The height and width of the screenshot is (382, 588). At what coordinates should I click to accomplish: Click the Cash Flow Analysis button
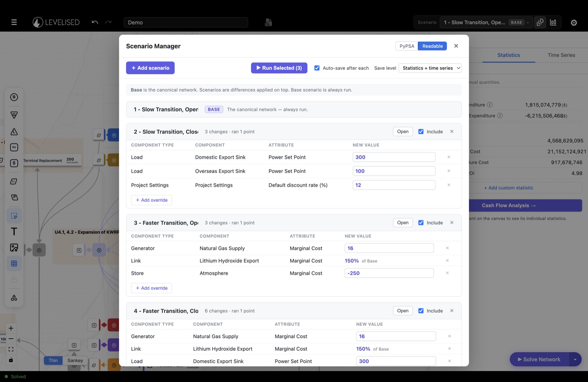click(x=526, y=206)
